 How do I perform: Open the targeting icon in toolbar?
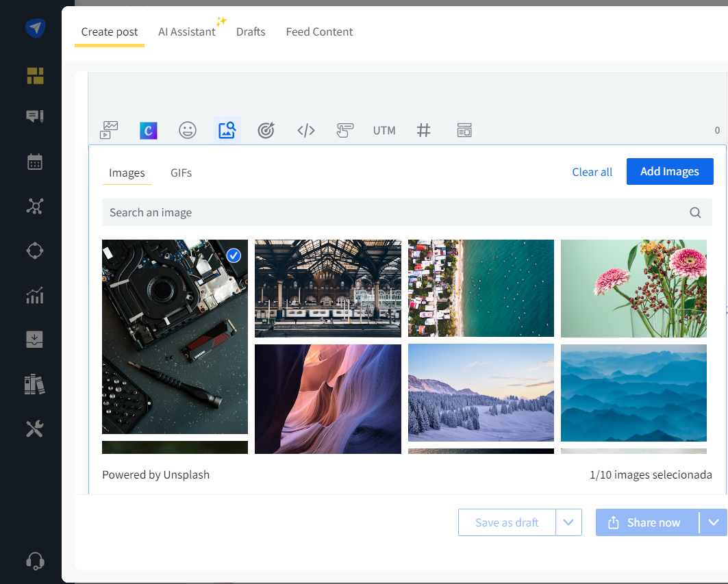pyautogui.click(x=266, y=130)
